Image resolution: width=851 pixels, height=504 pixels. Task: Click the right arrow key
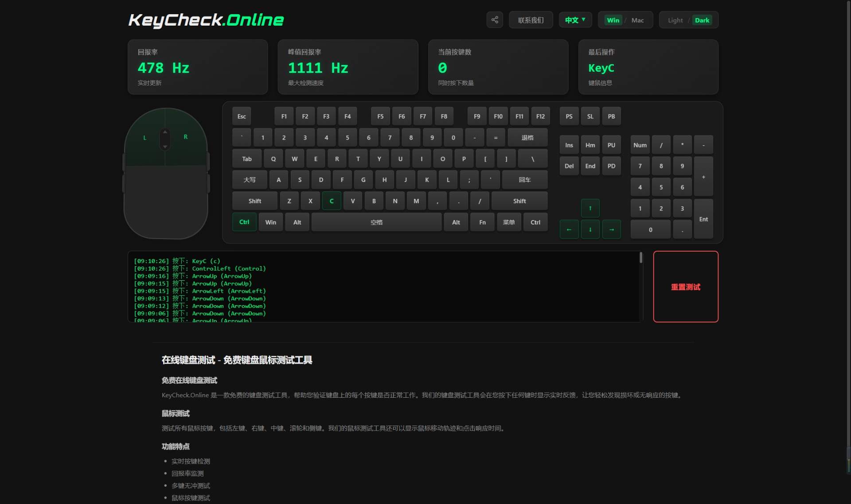click(x=611, y=229)
